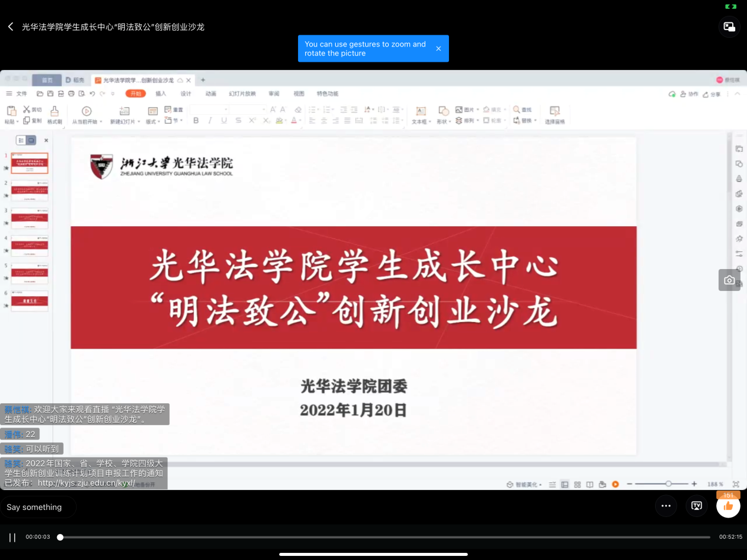
Task: Toggle underline formatting
Action: [224, 120]
